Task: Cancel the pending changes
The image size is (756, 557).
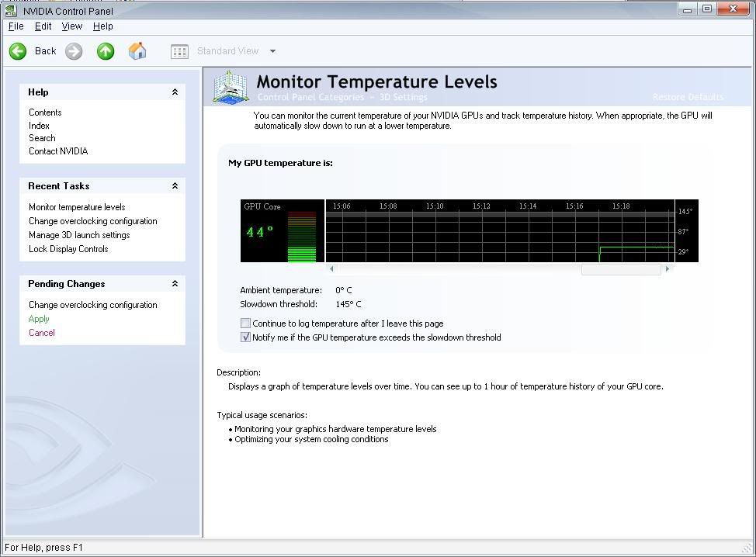Action: click(x=41, y=333)
